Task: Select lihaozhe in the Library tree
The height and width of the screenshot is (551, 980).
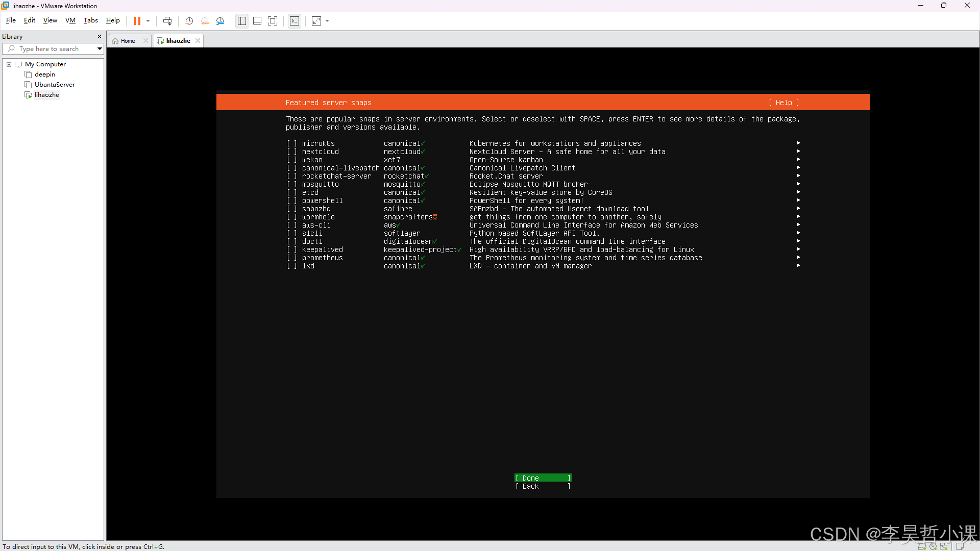Action: tap(46, 95)
